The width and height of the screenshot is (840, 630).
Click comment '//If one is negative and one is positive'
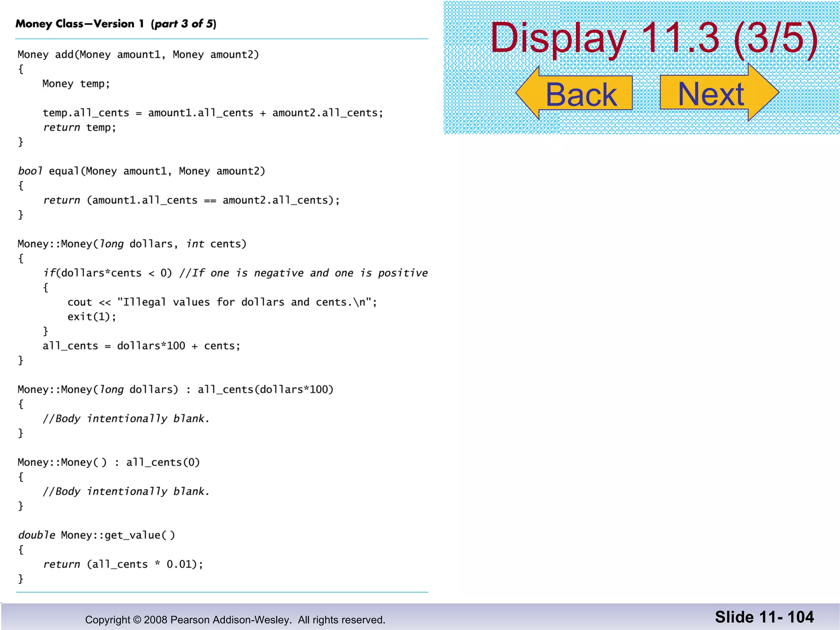(x=304, y=273)
